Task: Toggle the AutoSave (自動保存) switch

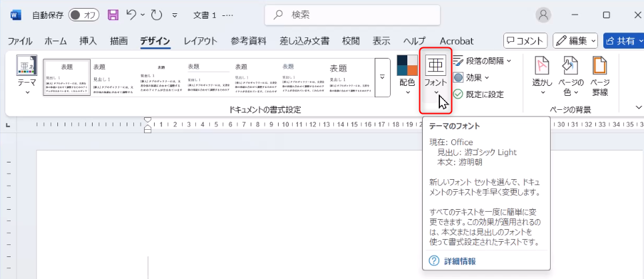Action: pyautogui.click(x=83, y=15)
